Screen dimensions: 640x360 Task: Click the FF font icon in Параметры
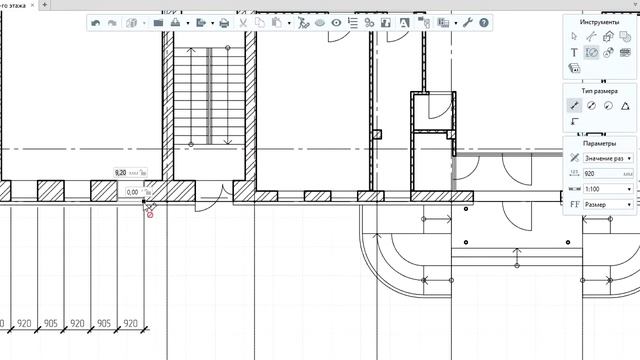[575, 204]
